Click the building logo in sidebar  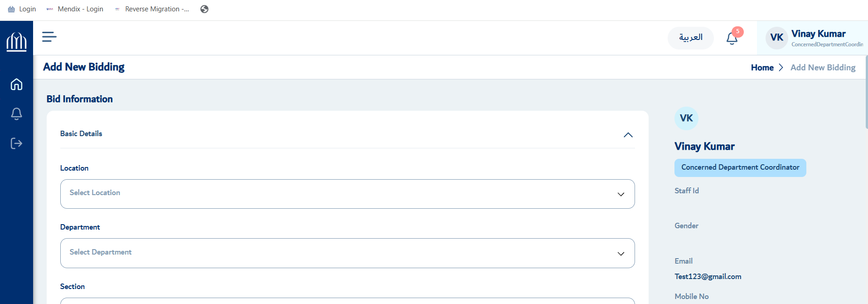pos(16,42)
